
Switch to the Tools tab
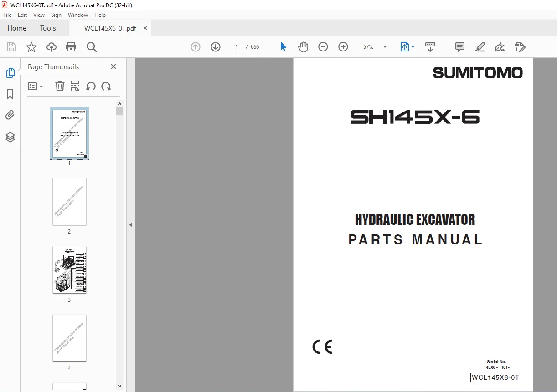click(x=48, y=28)
